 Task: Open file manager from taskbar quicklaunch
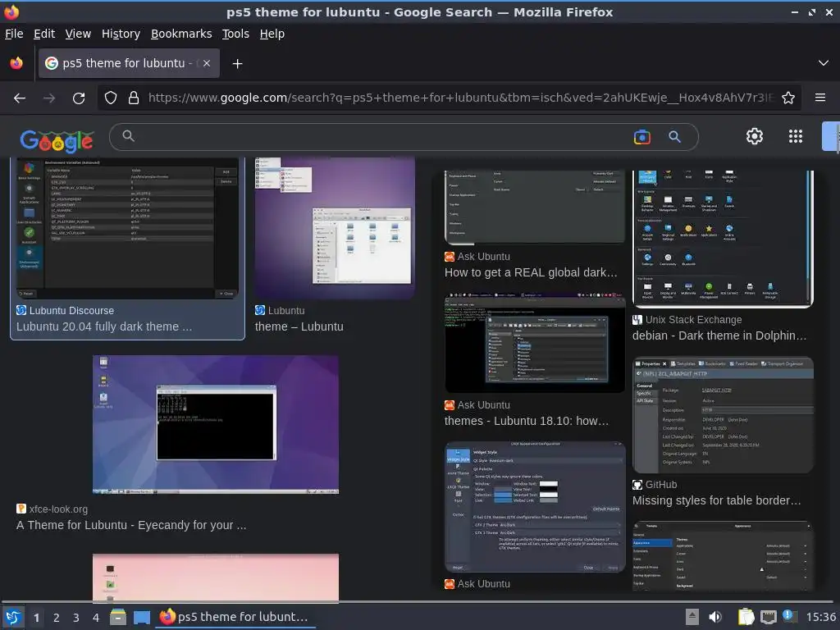pos(118,618)
